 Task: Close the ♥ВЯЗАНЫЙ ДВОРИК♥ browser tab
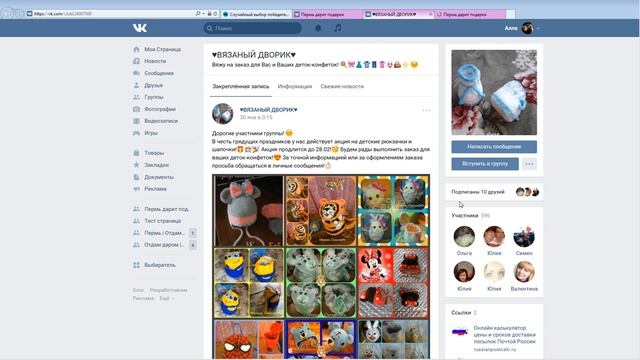[x=430, y=14]
